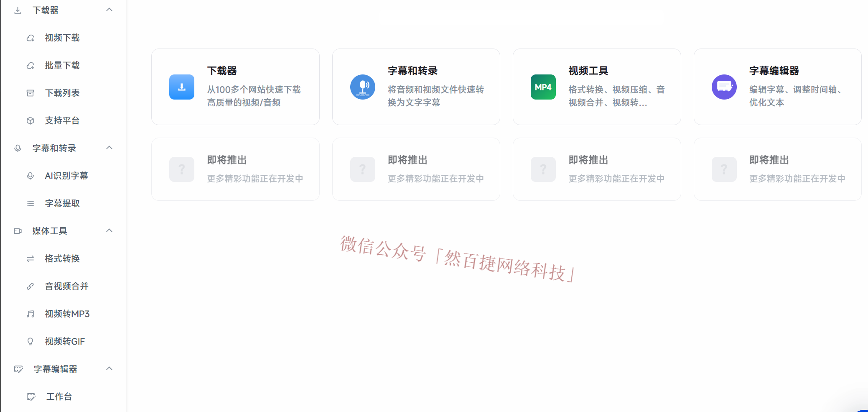Open 下载列表 via its list icon
The width and height of the screenshot is (868, 412).
click(30, 93)
